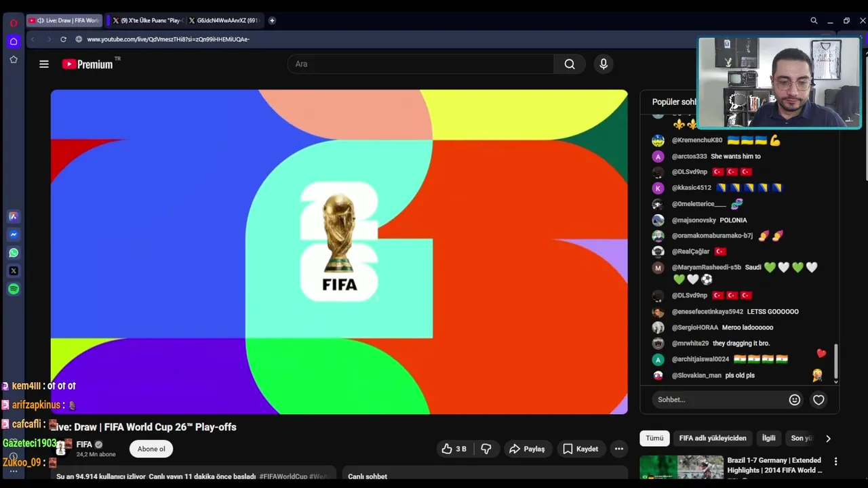868x488 pixels.
Task: Jump to newest chat with down arrow
Action: point(835,382)
